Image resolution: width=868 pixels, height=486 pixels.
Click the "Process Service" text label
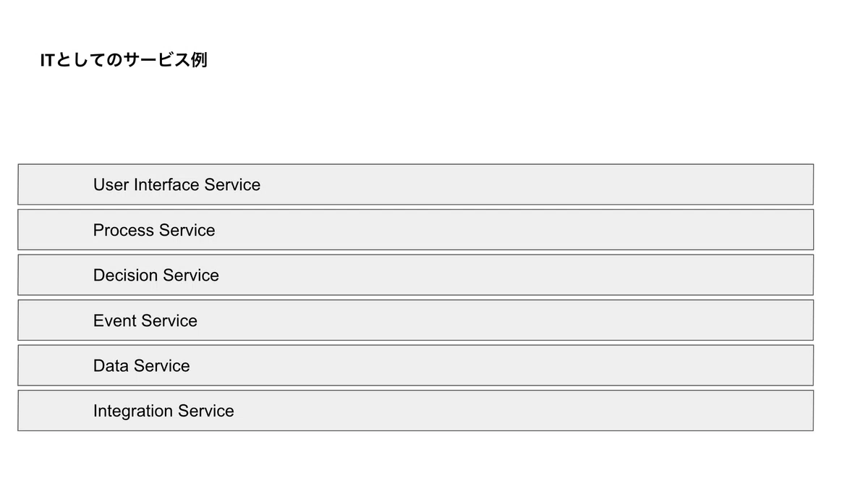(x=154, y=230)
